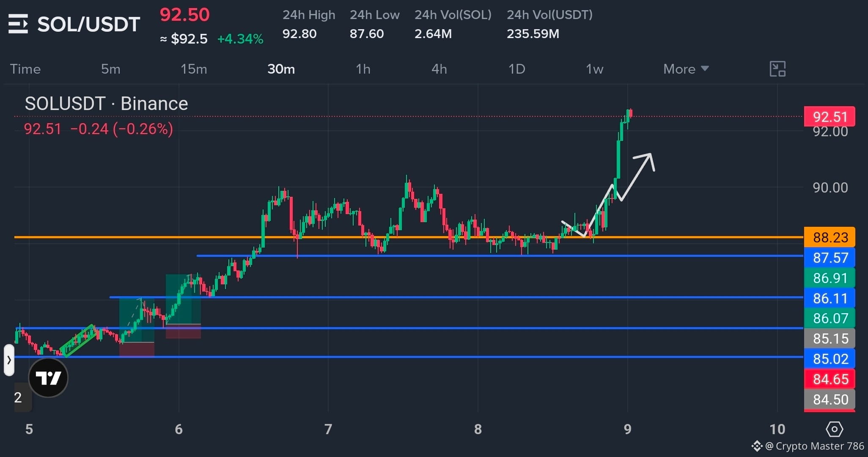Select the blue 85.02 price level label
Screen dimensions: 868x457
(830, 359)
